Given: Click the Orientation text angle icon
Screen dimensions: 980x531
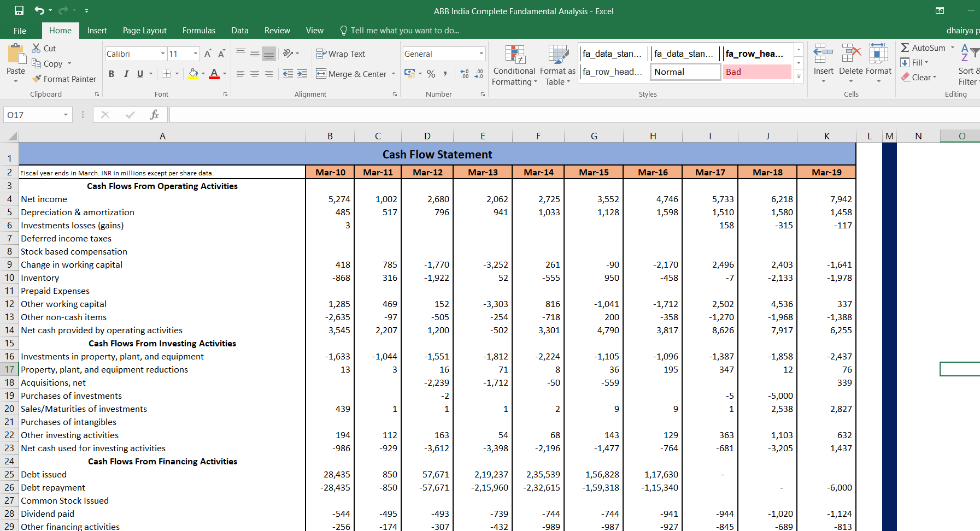Looking at the screenshot, I should pyautogui.click(x=288, y=53).
